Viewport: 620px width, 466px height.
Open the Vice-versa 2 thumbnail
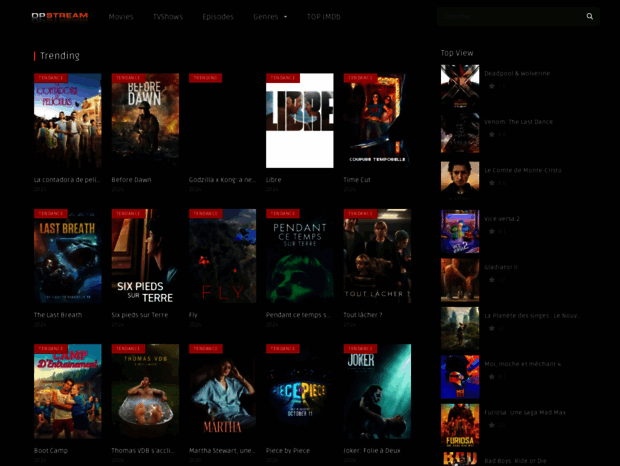pyautogui.click(x=460, y=232)
